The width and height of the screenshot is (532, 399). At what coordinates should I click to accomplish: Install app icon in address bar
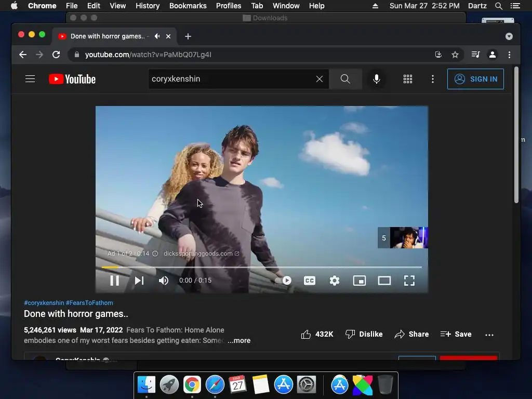(x=438, y=55)
